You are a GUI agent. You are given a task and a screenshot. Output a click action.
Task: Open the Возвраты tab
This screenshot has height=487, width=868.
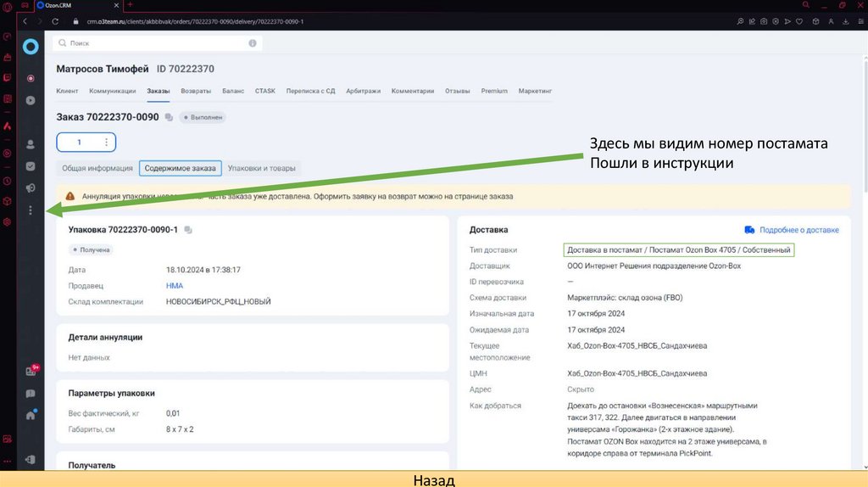click(196, 91)
